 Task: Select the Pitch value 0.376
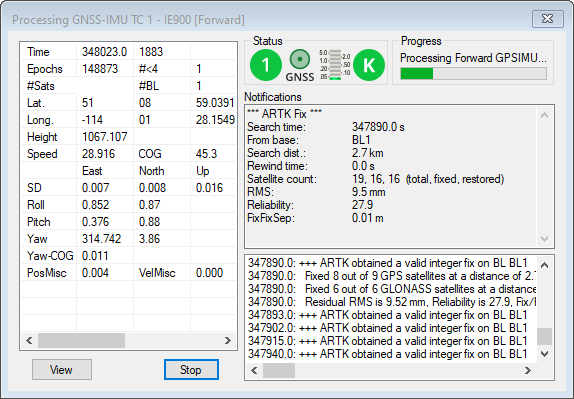click(x=95, y=222)
